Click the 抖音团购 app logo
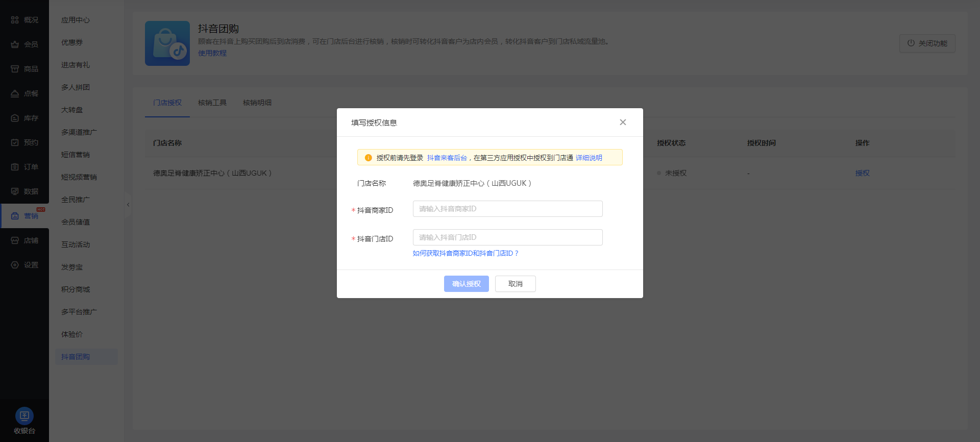Viewport: 980px width, 442px height. pyautogui.click(x=167, y=43)
